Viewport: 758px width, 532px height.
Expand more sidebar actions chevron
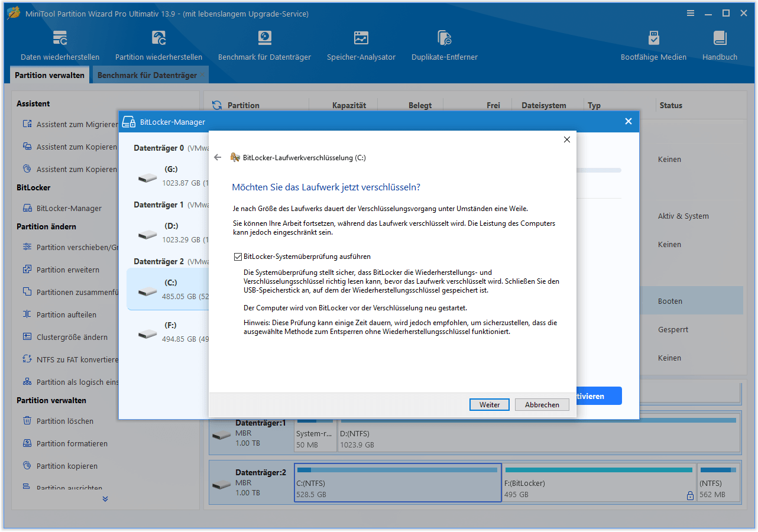pyautogui.click(x=105, y=499)
